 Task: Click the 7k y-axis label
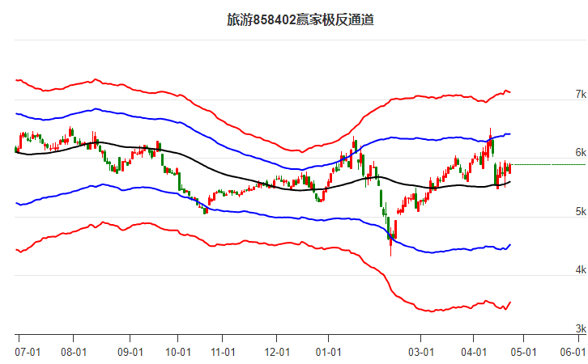point(581,94)
